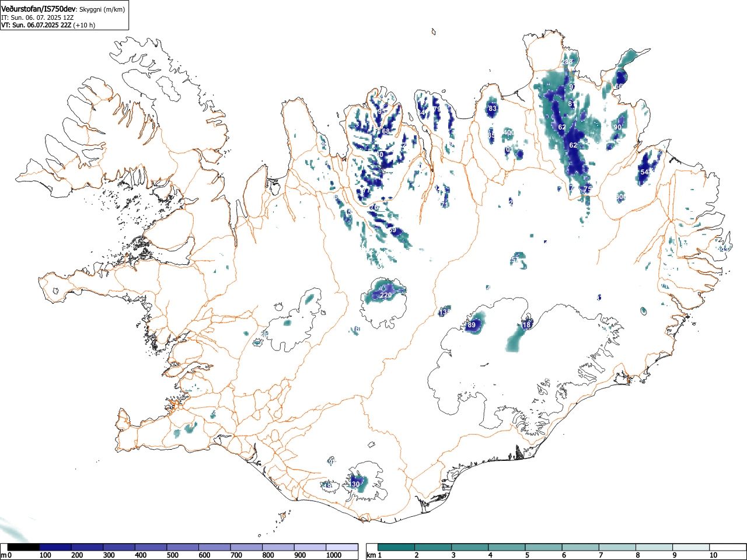This screenshot has height=560, width=747.
Task: Choose the 5–6 km teal legend swatch
Action: point(543,547)
